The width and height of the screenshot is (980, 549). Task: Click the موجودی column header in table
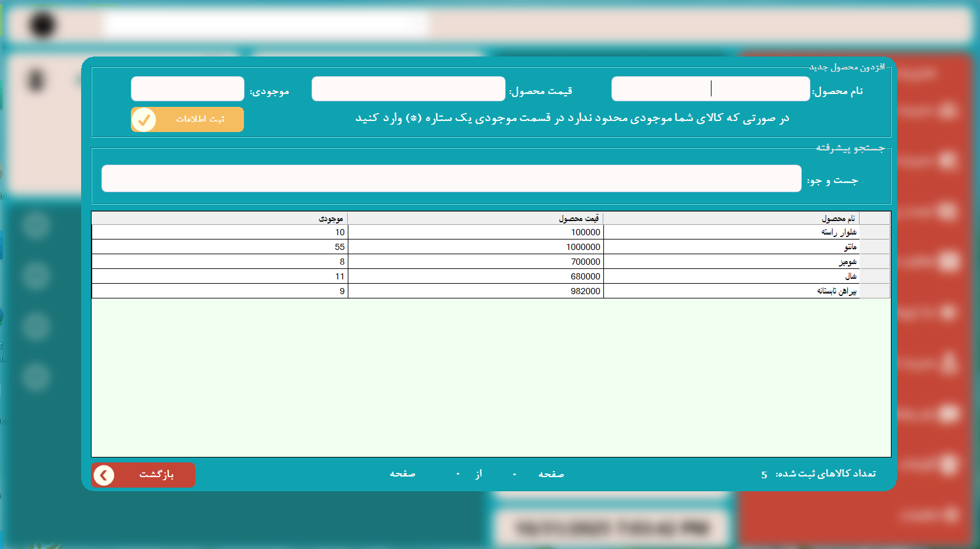pos(219,219)
